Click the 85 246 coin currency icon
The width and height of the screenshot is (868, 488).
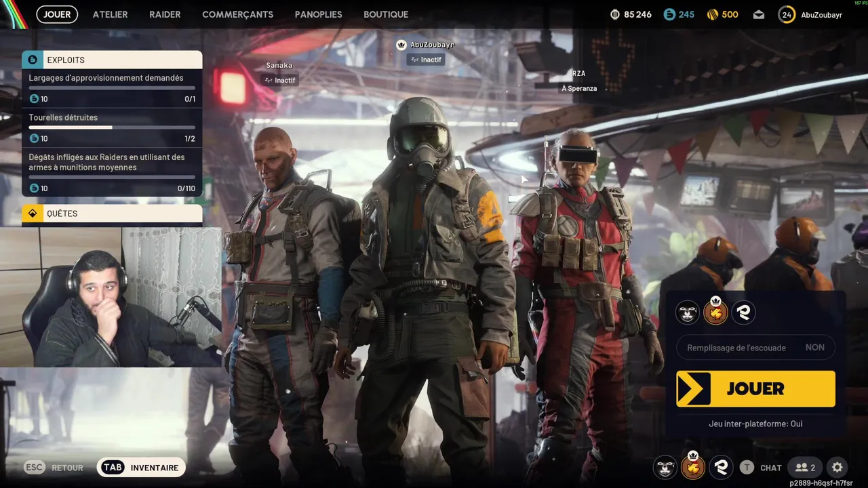tap(616, 14)
